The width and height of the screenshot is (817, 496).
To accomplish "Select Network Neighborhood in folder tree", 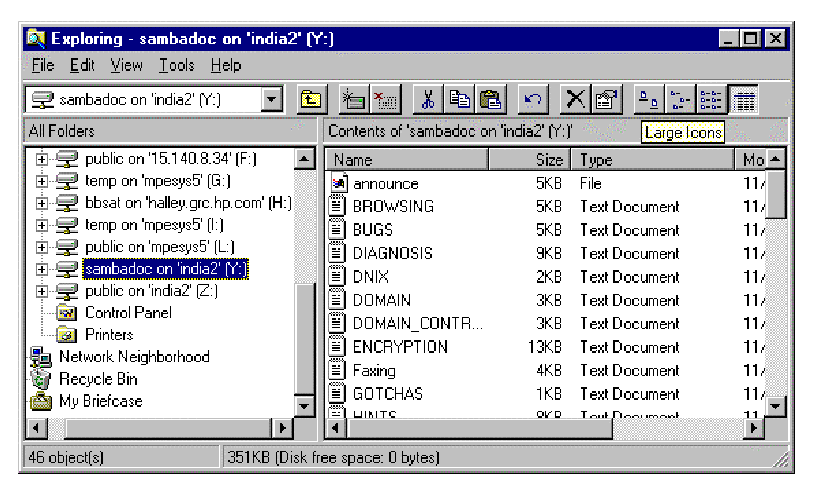I will (134, 357).
